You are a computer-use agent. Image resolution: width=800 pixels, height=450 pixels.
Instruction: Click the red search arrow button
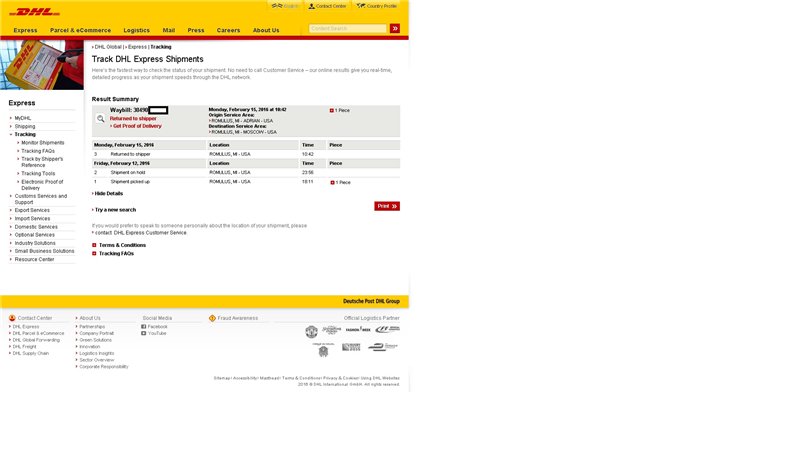[395, 29]
